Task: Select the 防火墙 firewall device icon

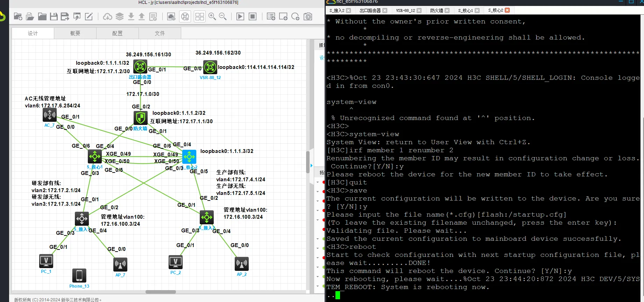Action: (141, 118)
